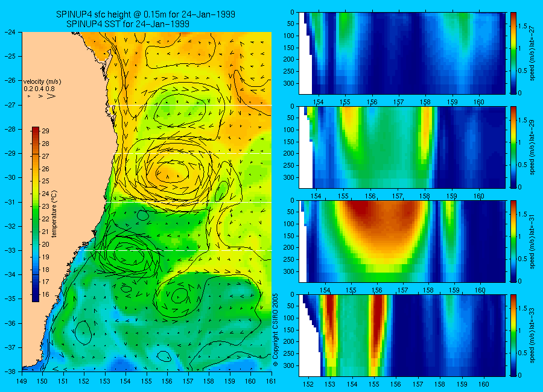Click the 'speed (m/s) lat=-33' label
This screenshot has width=543, height=392.
coord(533,335)
